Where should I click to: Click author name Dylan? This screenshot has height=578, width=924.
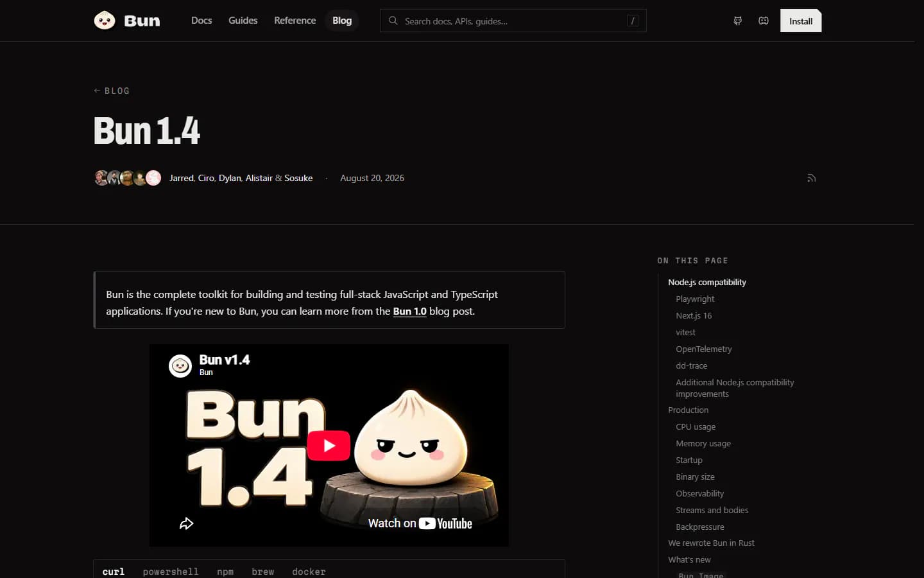tap(230, 178)
